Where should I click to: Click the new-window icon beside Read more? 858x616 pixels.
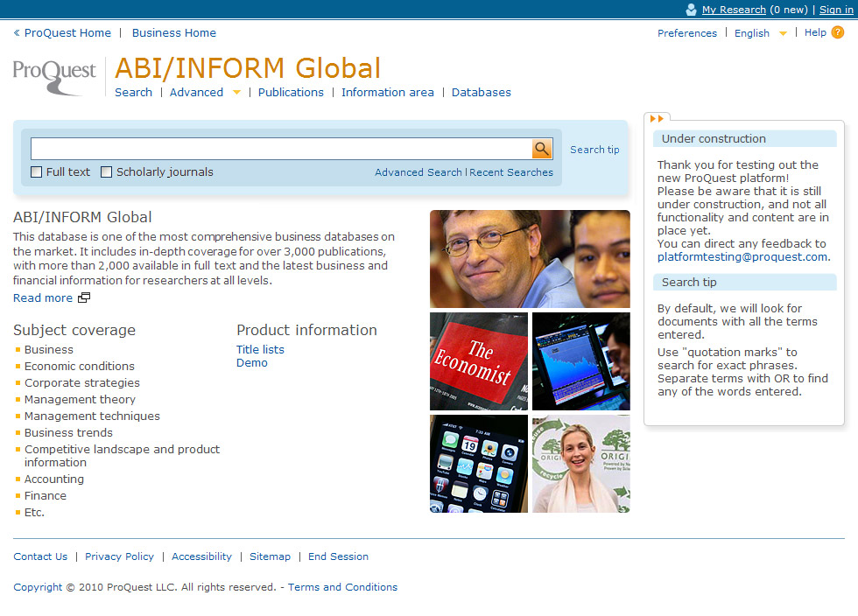pyautogui.click(x=84, y=297)
